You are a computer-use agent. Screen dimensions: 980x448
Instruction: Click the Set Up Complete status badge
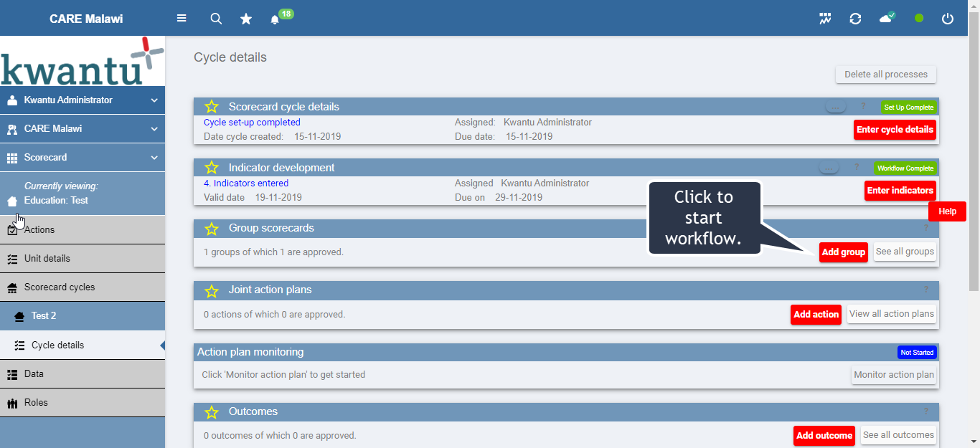pyautogui.click(x=909, y=108)
